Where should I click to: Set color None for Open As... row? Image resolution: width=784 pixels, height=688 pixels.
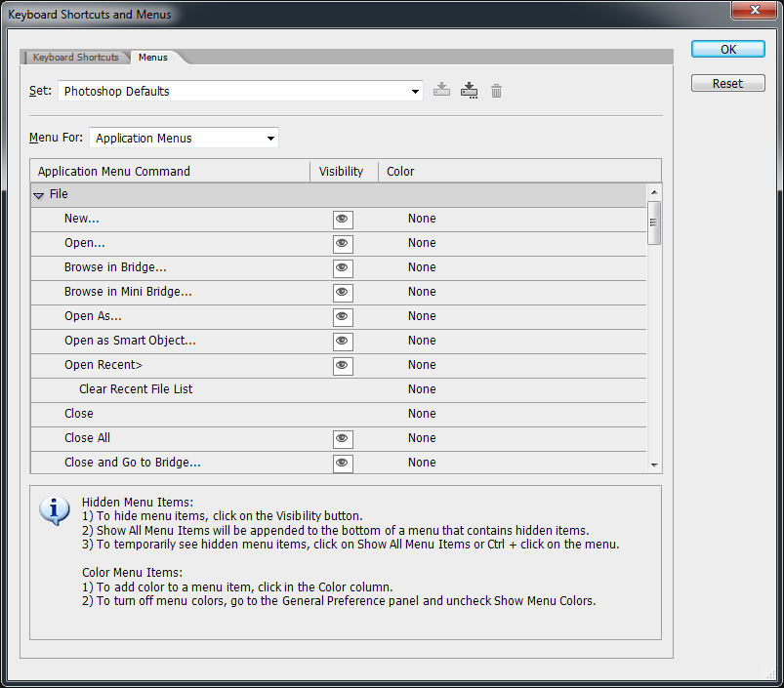coord(422,316)
